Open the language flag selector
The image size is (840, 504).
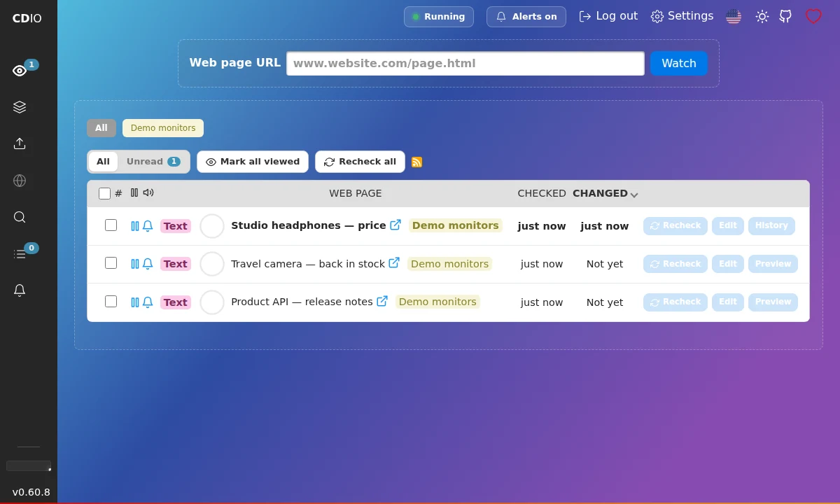point(734,16)
